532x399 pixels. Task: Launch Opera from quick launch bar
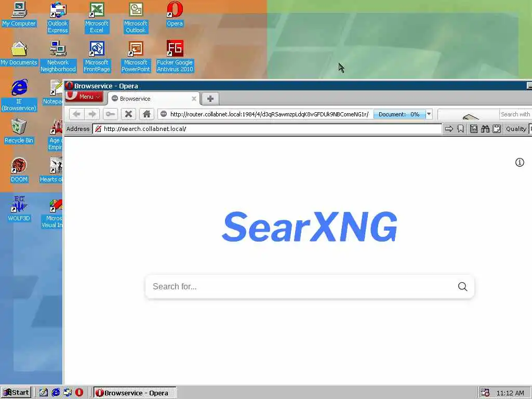click(x=79, y=393)
